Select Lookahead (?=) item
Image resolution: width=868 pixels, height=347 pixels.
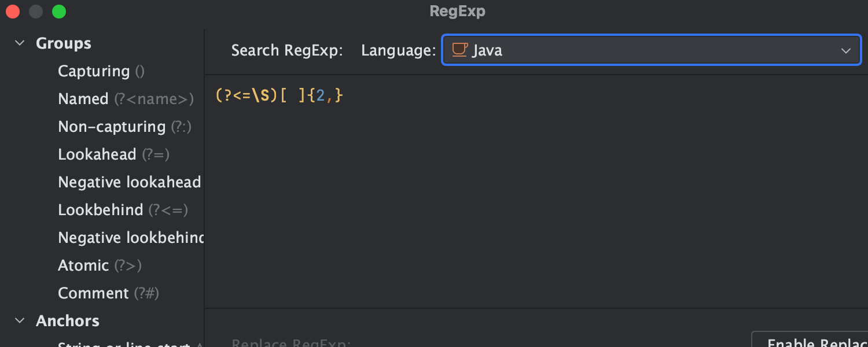coord(113,154)
